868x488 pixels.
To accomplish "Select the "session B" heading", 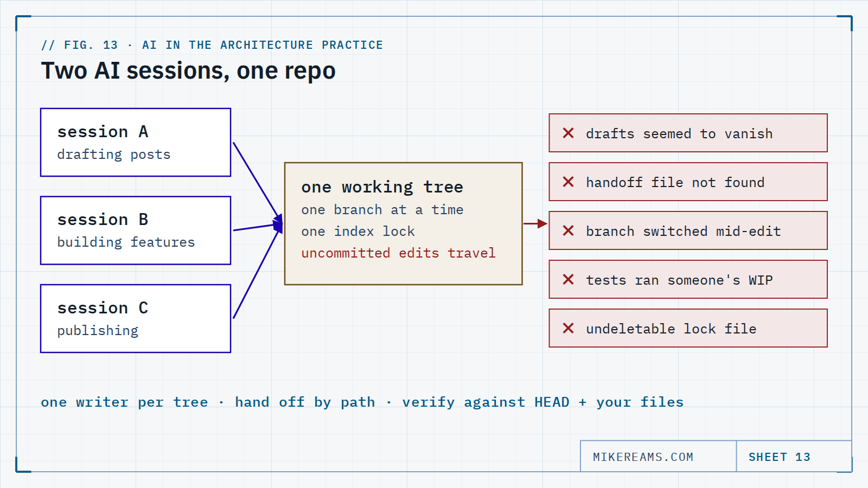I will [103, 220].
